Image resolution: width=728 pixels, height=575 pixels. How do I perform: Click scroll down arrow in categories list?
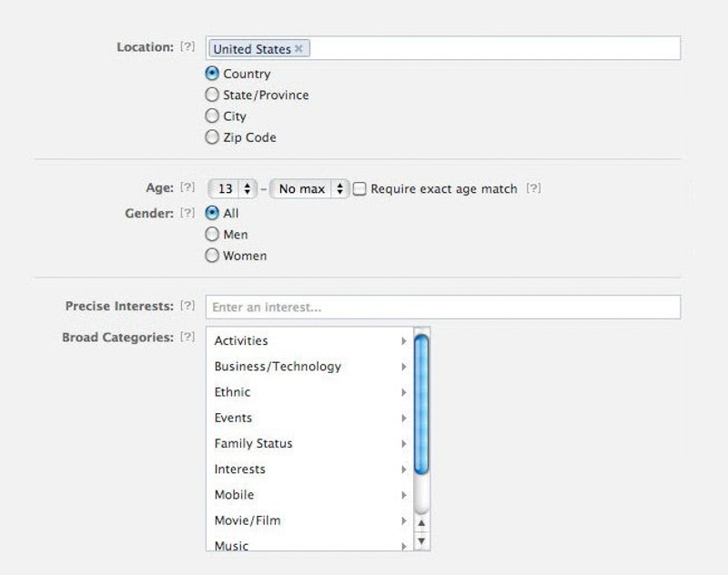click(x=420, y=541)
